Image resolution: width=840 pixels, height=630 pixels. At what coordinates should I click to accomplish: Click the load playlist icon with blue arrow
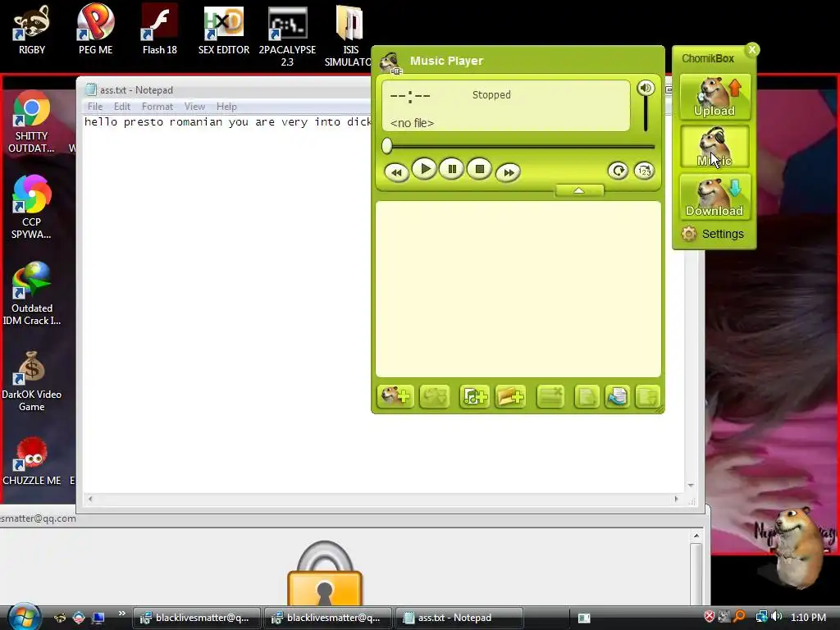pyautogui.click(x=618, y=397)
